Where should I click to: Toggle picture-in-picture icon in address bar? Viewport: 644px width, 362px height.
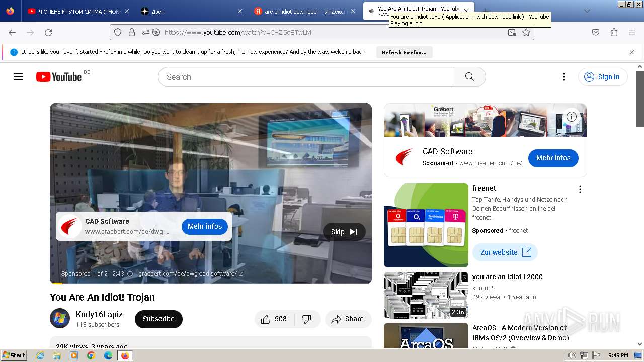click(512, 32)
